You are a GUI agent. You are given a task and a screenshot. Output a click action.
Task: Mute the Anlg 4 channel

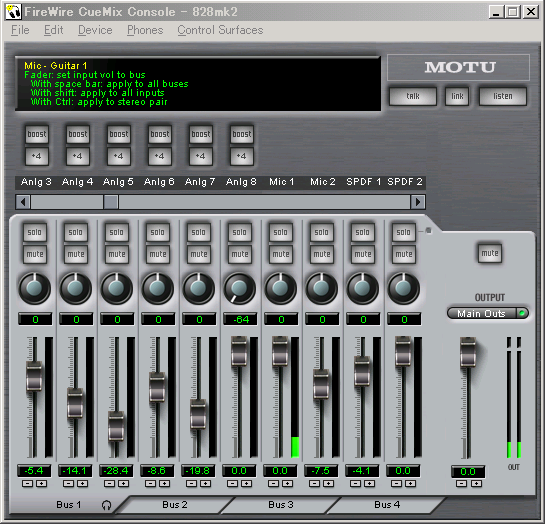click(x=76, y=254)
